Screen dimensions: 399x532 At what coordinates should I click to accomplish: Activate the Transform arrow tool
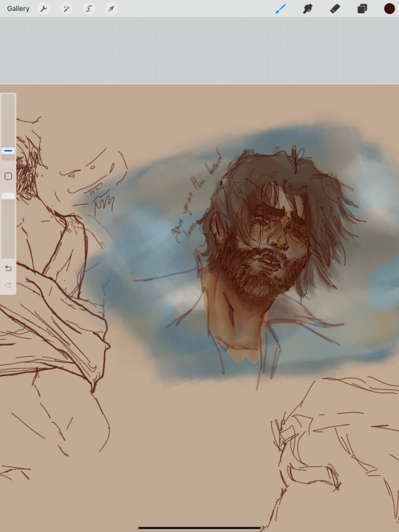(112, 9)
